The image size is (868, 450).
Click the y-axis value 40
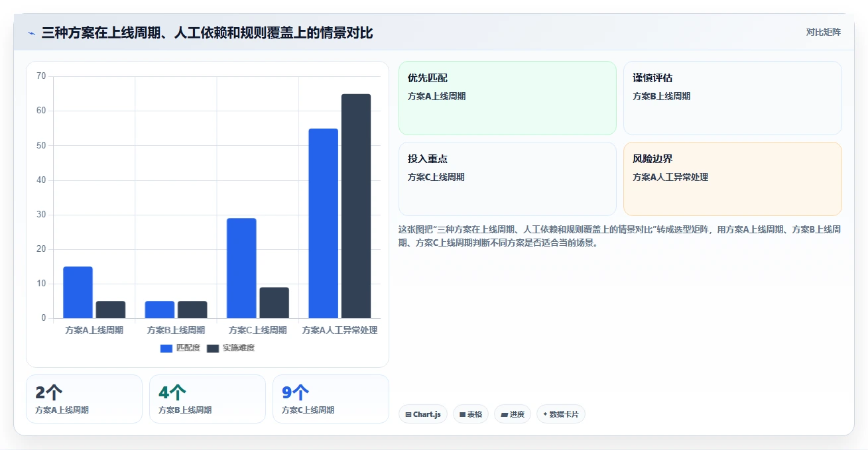click(x=41, y=180)
